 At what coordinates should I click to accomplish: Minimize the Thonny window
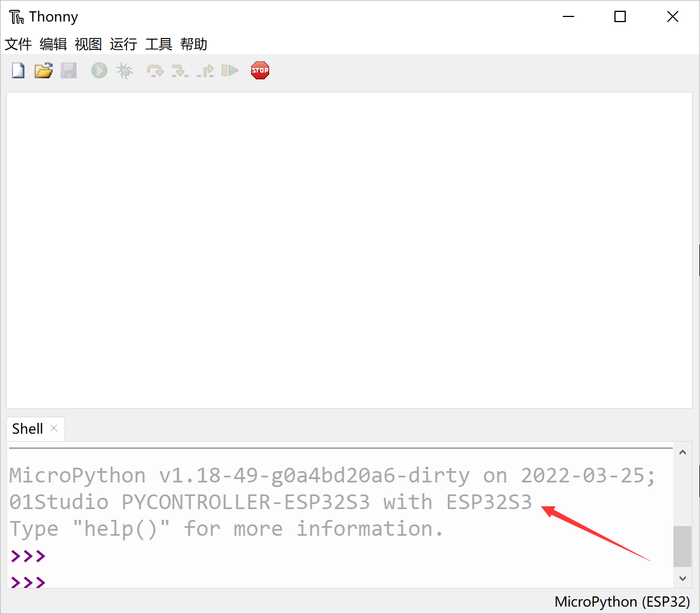[x=569, y=17]
